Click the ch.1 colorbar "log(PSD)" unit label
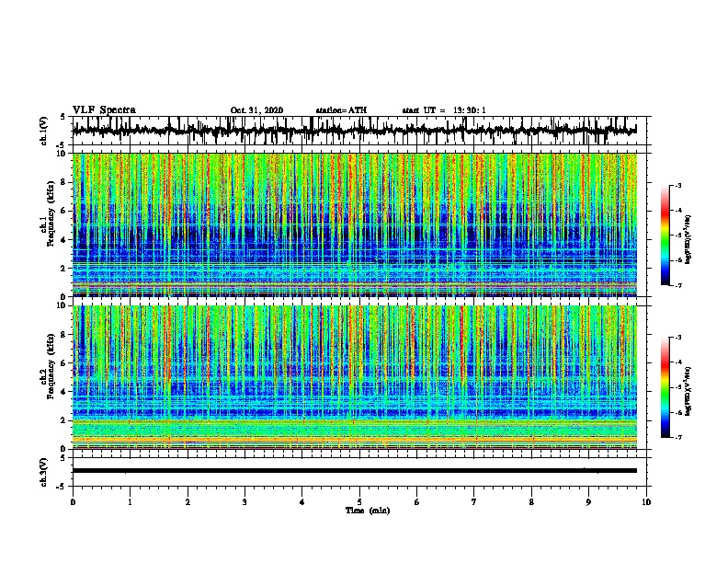This screenshot has height=563, width=728. tap(688, 240)
